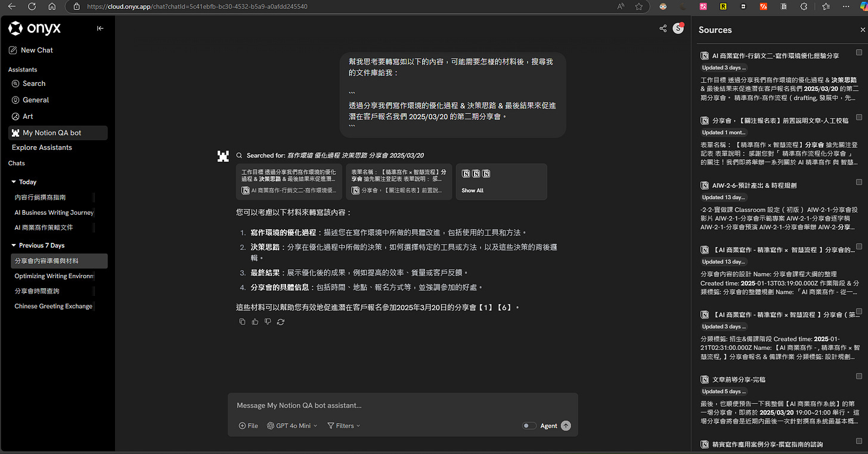This screenshot has width=868, height=454.
Task: Open the Art assistant
Action: (x=23, y=116)
